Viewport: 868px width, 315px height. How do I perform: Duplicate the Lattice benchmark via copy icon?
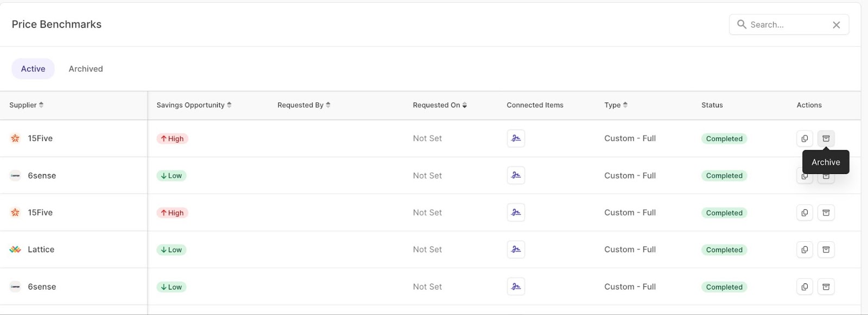(x=805, y=249)
